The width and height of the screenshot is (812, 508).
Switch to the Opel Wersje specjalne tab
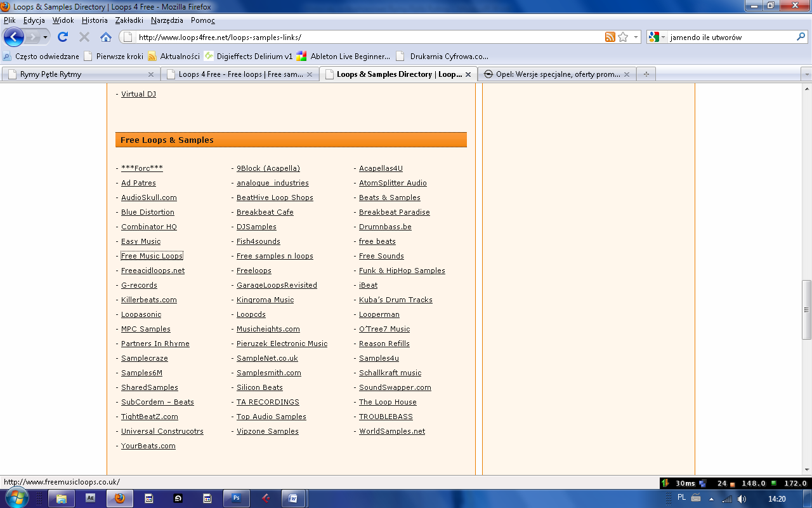click(x=556, y=74)
